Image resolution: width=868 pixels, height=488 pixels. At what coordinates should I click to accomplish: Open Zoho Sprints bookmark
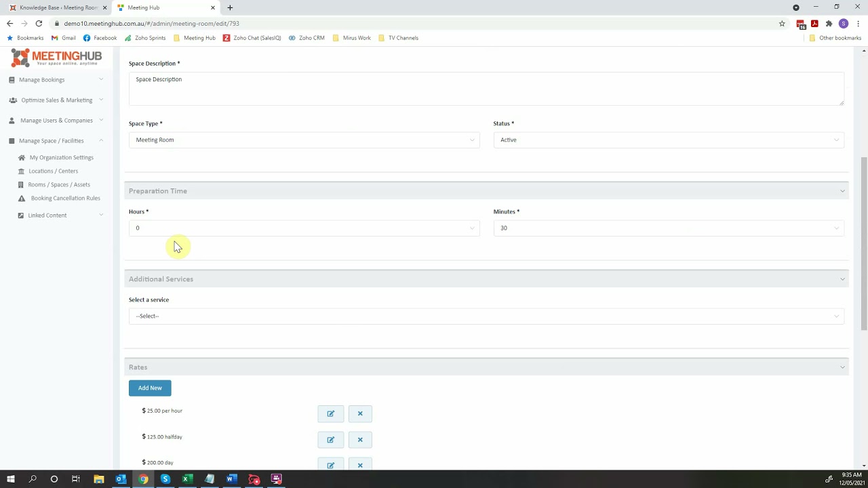[145, 38]
